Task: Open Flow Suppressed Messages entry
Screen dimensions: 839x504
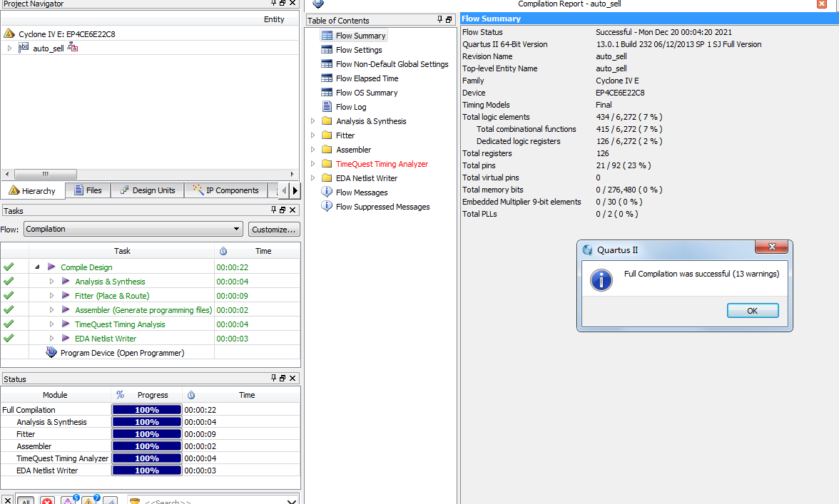Action: coord(382,207)
